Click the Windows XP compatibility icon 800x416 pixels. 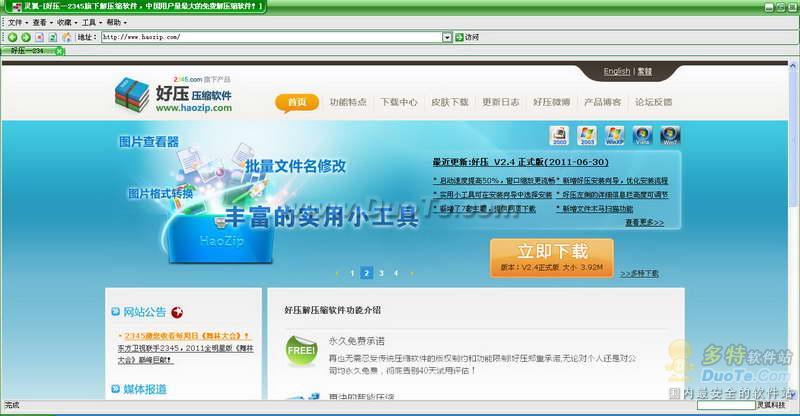point(614,135)
